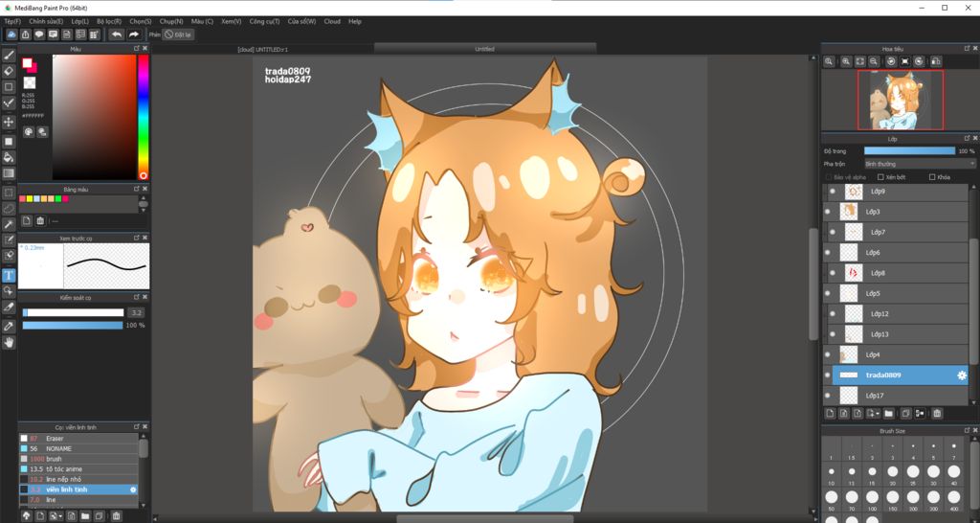Open settings gear of trada0809 layer
Viewport: 980px width, 523px height.
pos(961,375)
